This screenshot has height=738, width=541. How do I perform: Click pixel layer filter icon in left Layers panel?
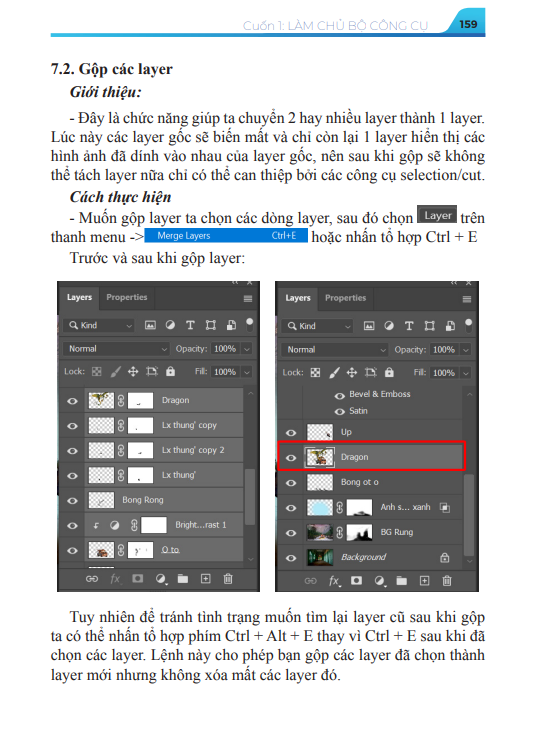150,325
